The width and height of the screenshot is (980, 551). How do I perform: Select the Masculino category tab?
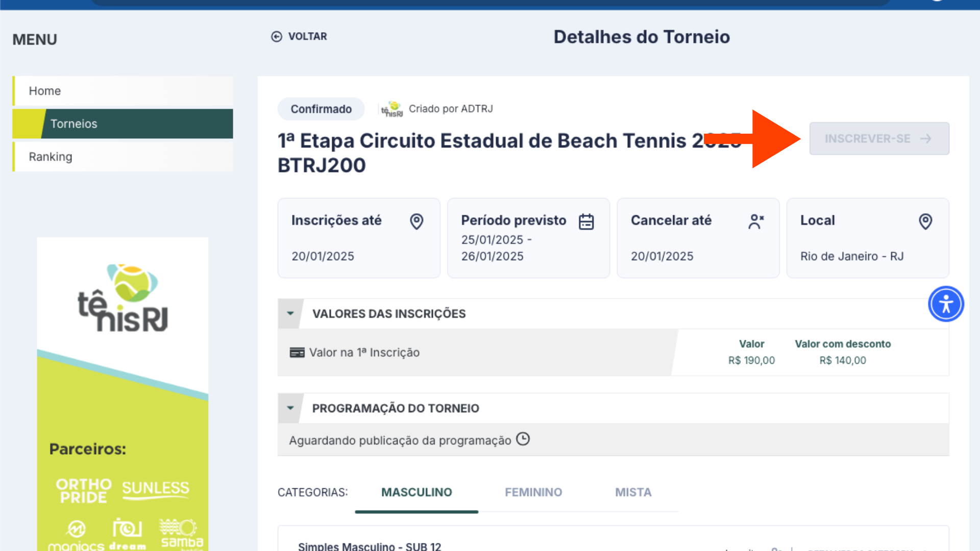416,492
